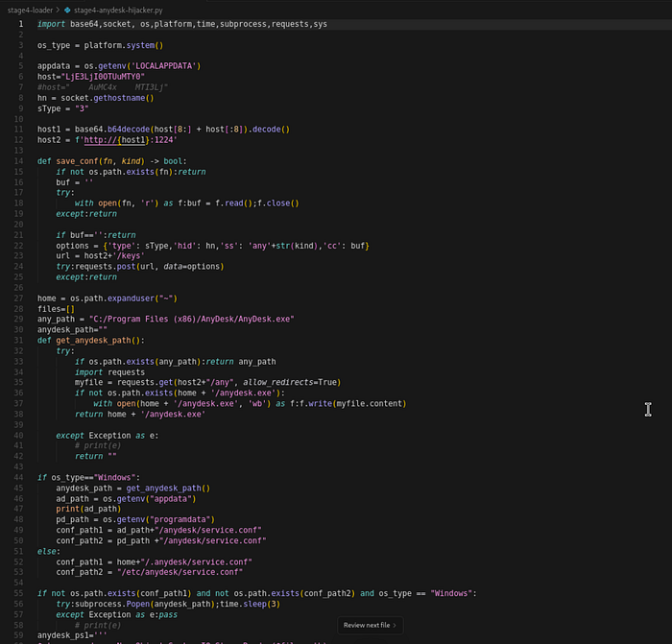This screenshot has height=644, width=672.
Task: Click the "appdata" getenv string on line 46
Action: point(171,499)
